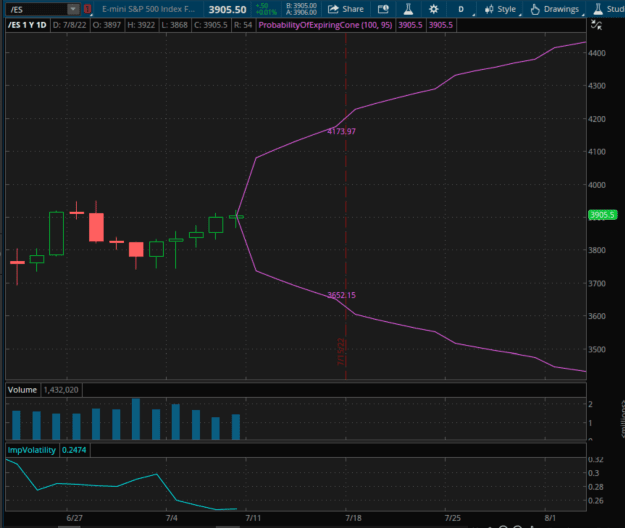Click the 0.2474 implied volatility value
Viewport: 625px width, 528px height.
click(74, 450)
